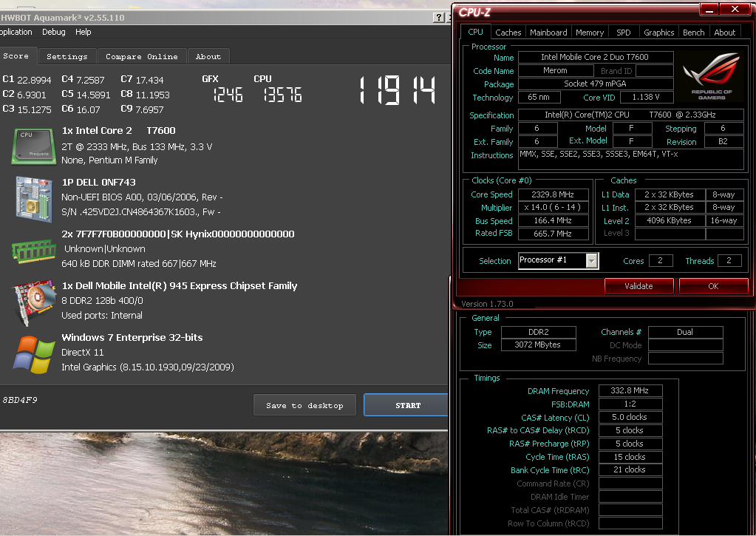Click the CPU chip icon in Aquamark

coord(34,146)
